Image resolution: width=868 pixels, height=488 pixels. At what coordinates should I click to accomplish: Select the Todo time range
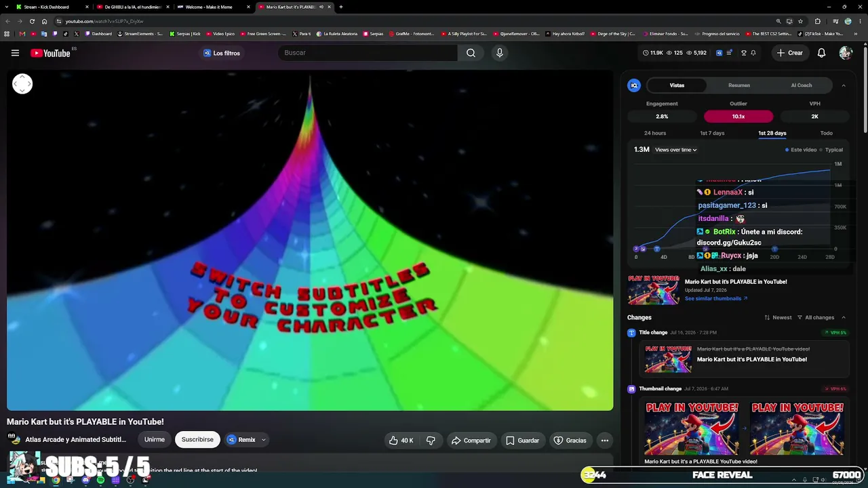(x=826, y=134)
